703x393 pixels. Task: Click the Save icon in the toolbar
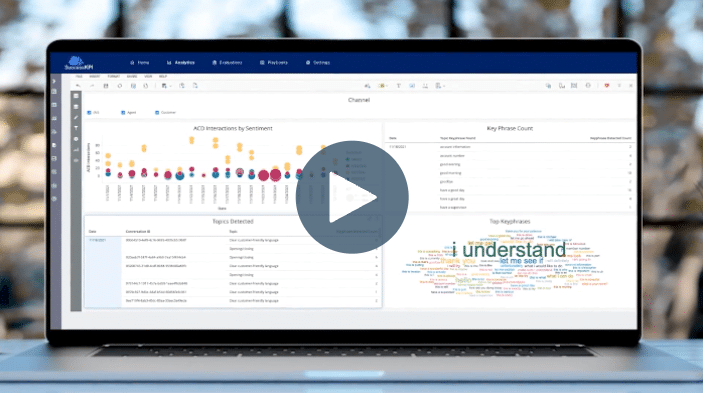[106, 86]
